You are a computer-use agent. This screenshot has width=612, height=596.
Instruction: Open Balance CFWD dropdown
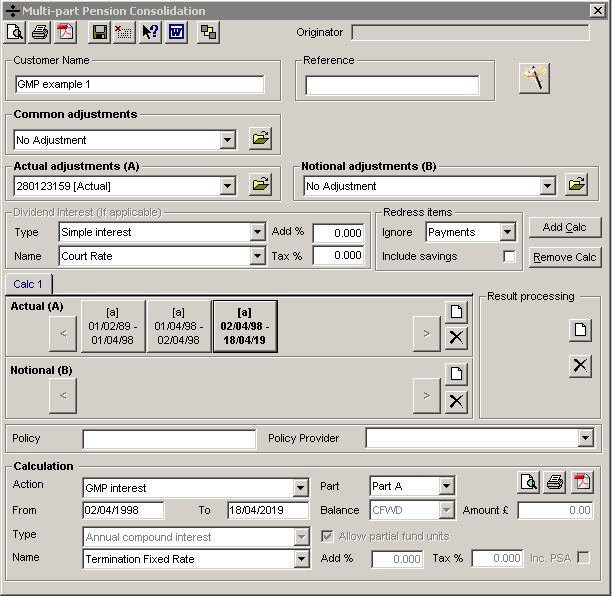point(446,510)
